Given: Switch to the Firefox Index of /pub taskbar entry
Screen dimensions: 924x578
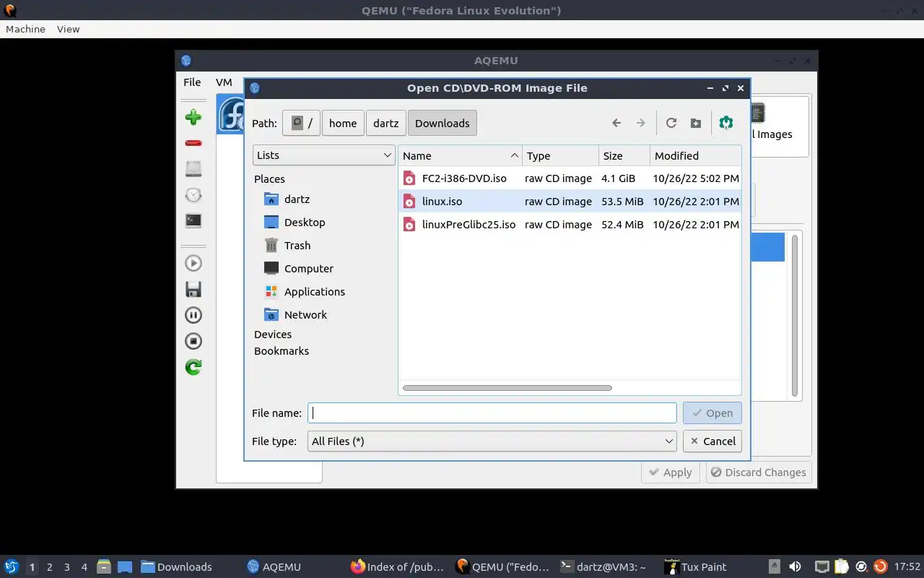Looking at the screenshot, I should [398, 567].
